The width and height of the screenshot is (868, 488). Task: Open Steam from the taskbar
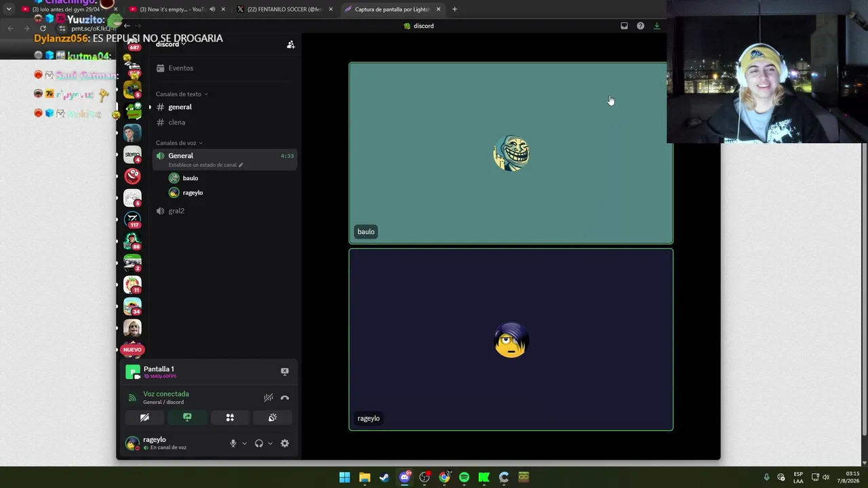pyautogui.click(x=384, y=477)
